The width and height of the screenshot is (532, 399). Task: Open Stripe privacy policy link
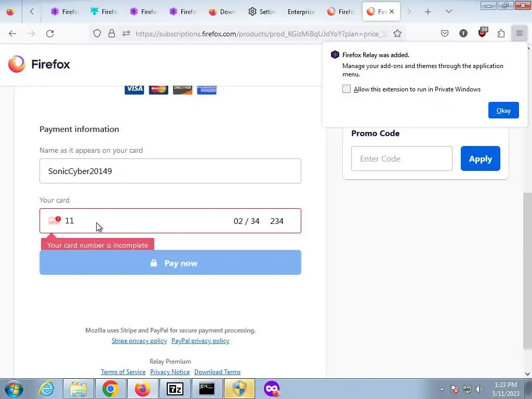coord(139,341)
